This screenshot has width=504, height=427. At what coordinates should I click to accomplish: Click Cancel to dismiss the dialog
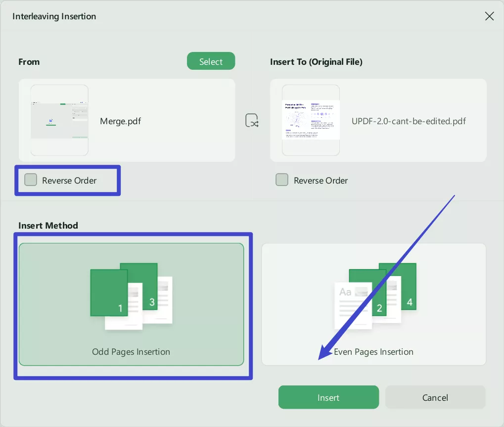(x=435, y=397)
